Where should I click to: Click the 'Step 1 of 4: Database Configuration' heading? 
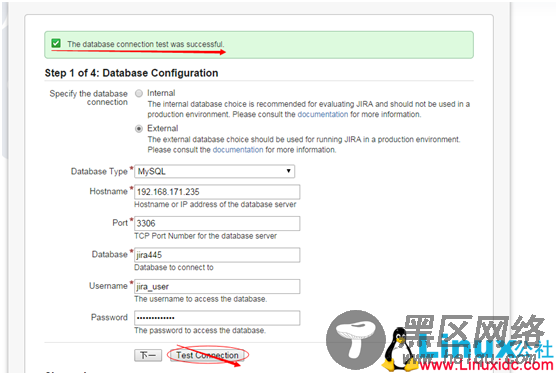[131, 73]
